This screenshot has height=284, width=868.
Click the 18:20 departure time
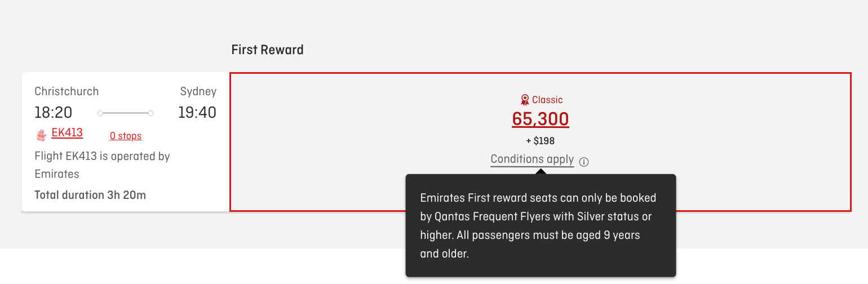coord(54,113)
